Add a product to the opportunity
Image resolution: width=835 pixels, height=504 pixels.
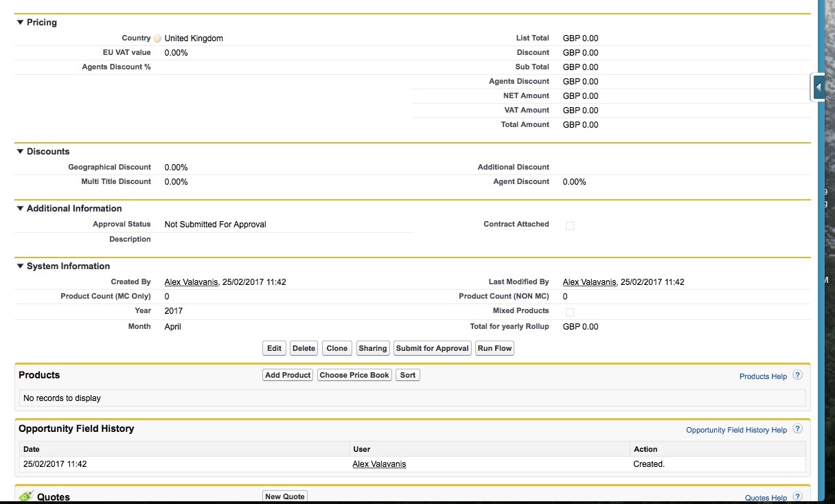coord(288,375)
